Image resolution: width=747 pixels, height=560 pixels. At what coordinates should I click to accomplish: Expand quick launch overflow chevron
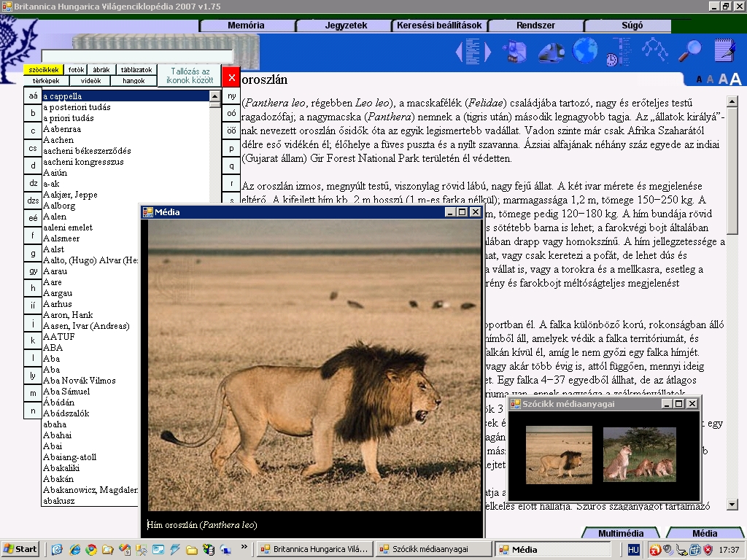coord(244,547)
